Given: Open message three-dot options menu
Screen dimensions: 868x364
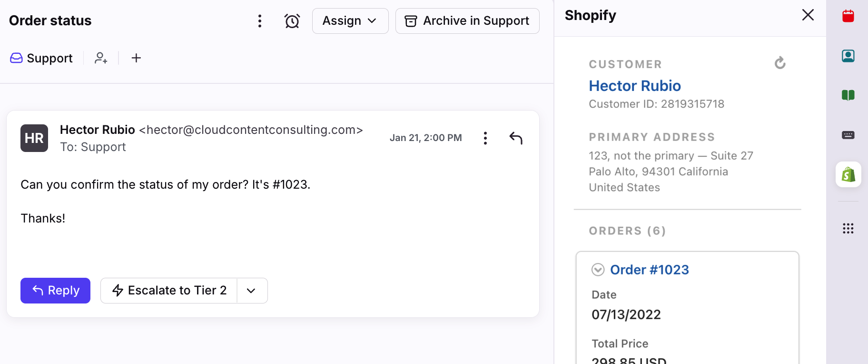Looking at the screenshot, I should [x=485, y=138].
